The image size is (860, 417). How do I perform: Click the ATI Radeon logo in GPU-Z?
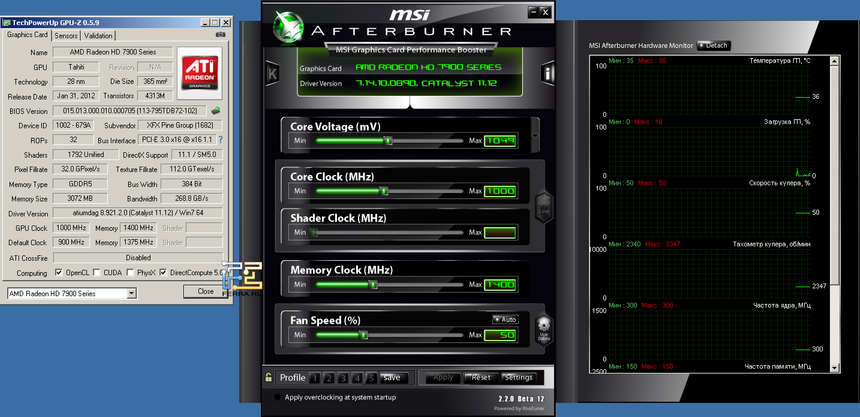200,72
